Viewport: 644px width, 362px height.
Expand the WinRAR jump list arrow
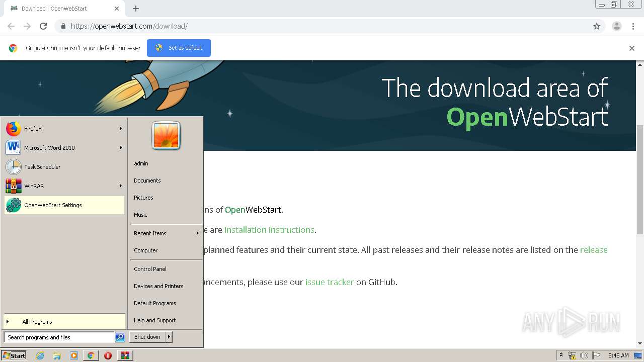(121, 186)
